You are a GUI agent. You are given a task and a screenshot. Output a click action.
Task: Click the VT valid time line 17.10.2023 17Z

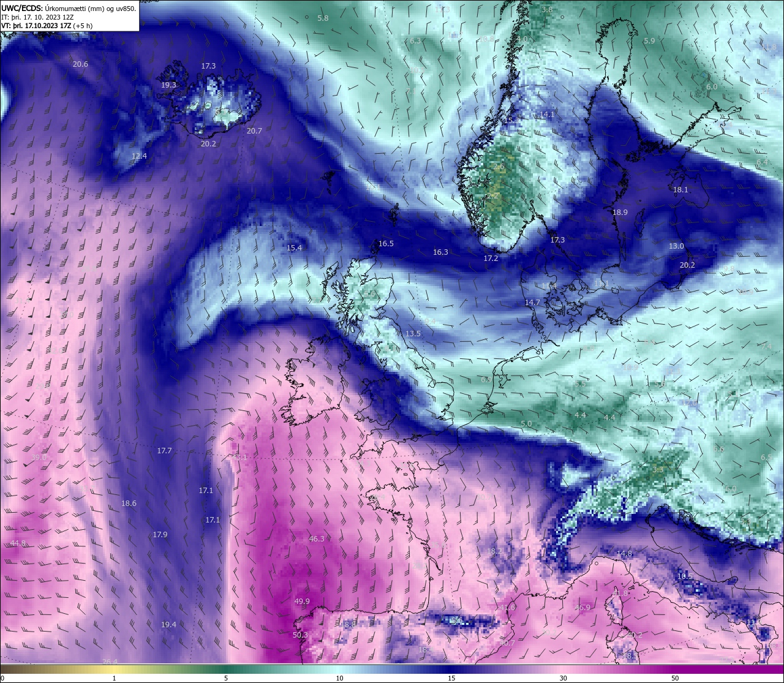47,26
